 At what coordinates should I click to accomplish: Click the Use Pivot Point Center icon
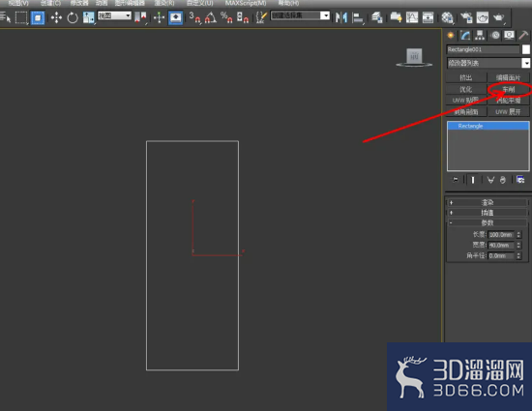tap(140, 17)
